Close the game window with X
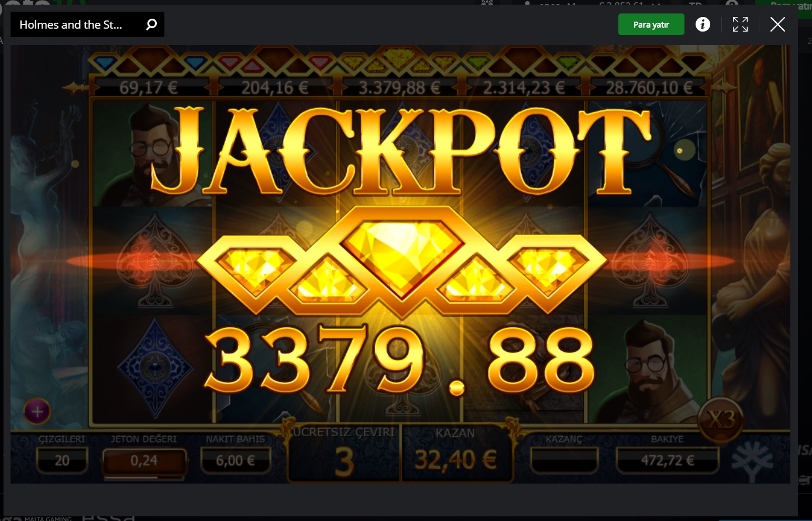This screenshot has width=812, height=521. [x=777, y=25]
